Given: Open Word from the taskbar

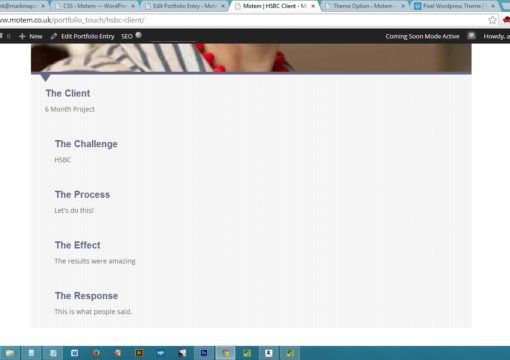Looking at the screenshot, I should click(x=75, y=353).
